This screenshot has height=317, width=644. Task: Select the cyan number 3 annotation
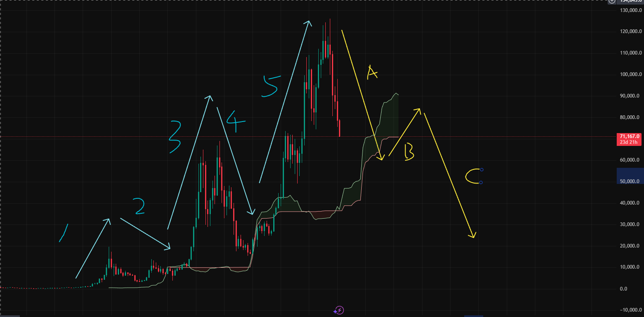pyautogui.click(x=175, y=138)
